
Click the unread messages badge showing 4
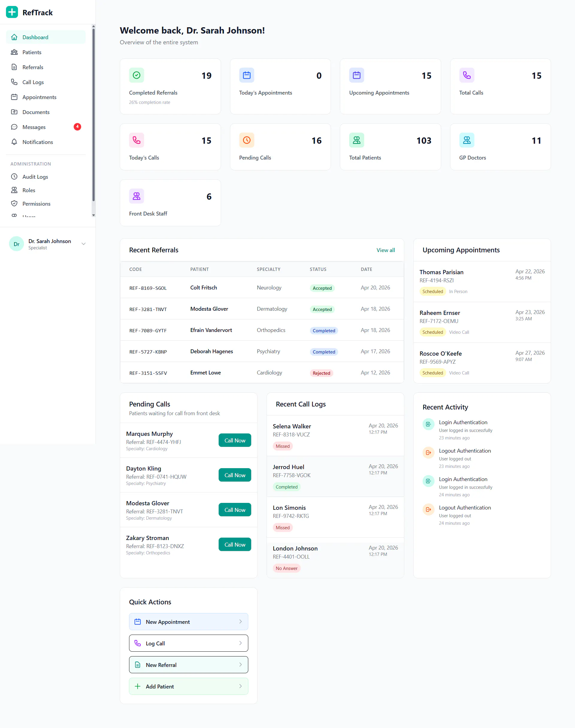(78, 127)
